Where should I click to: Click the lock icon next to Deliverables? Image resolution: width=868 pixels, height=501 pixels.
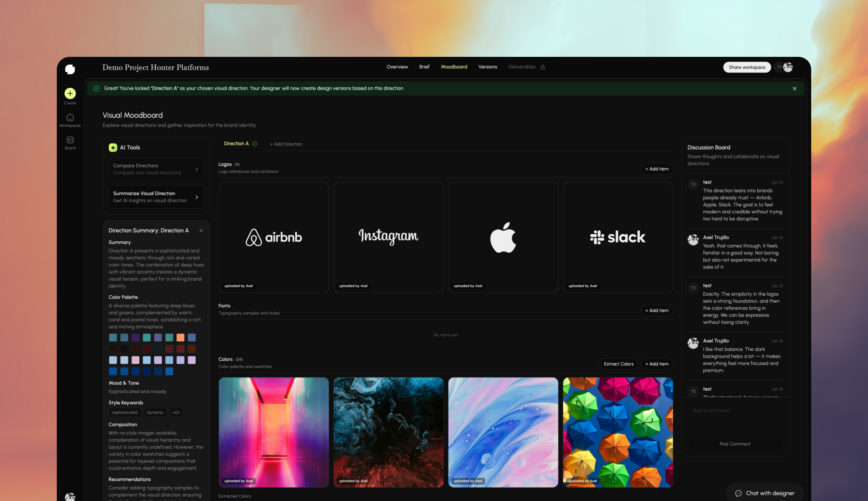(543, 67)
